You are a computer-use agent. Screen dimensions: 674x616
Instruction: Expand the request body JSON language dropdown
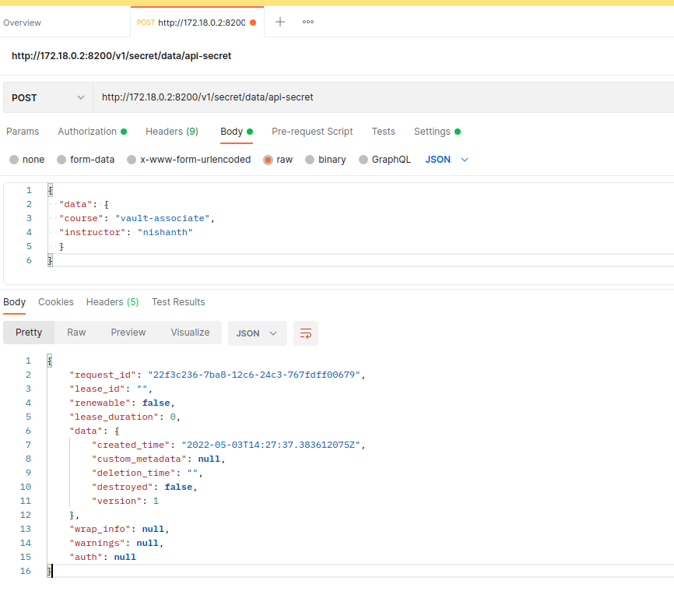[x=447, y=160]
